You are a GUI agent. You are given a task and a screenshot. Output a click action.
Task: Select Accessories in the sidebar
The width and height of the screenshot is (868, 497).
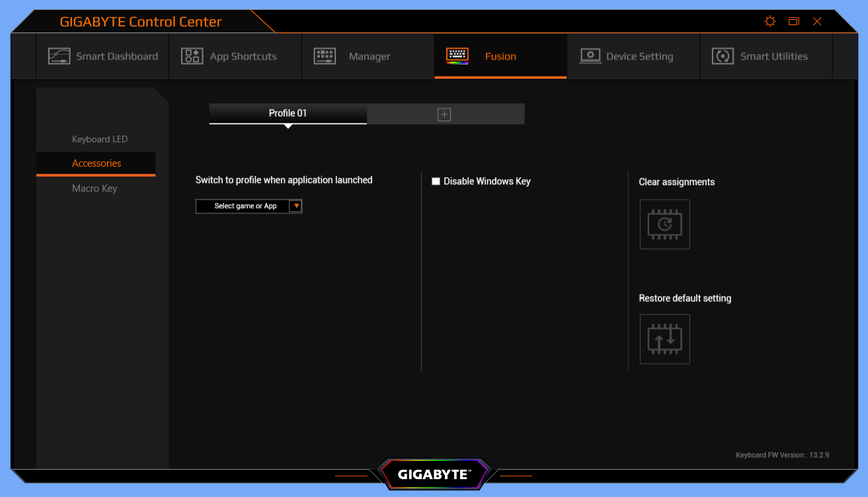pos(96,163)
